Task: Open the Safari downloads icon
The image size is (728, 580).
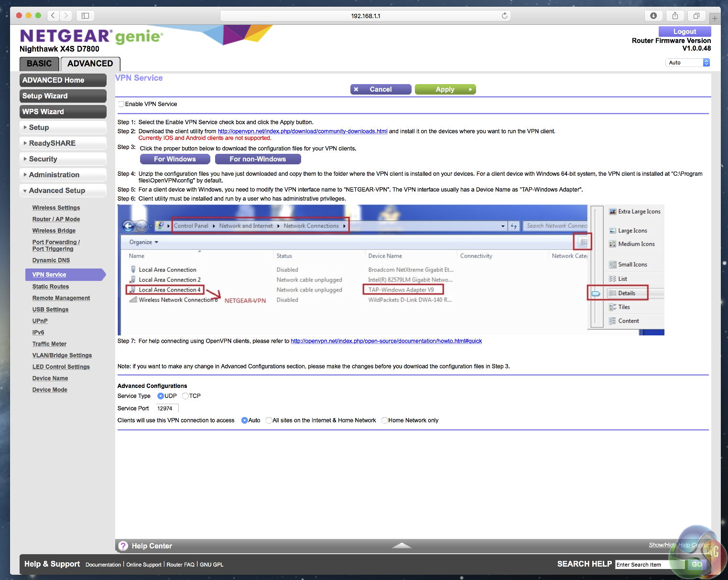Action: 653,16
